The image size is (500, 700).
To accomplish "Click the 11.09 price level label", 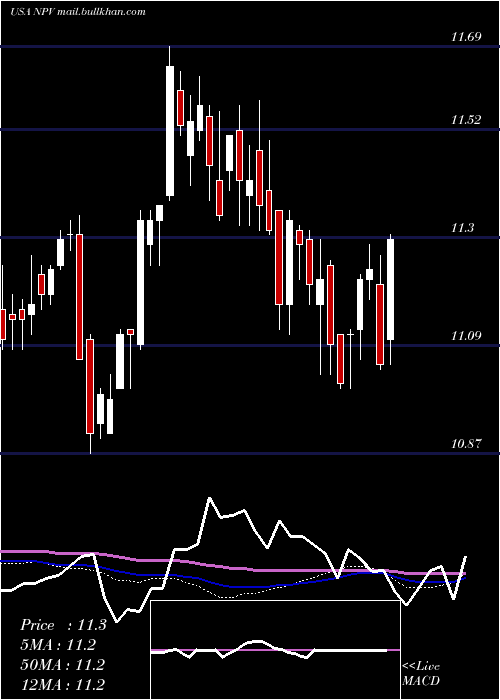I will (x=466, y=336).
